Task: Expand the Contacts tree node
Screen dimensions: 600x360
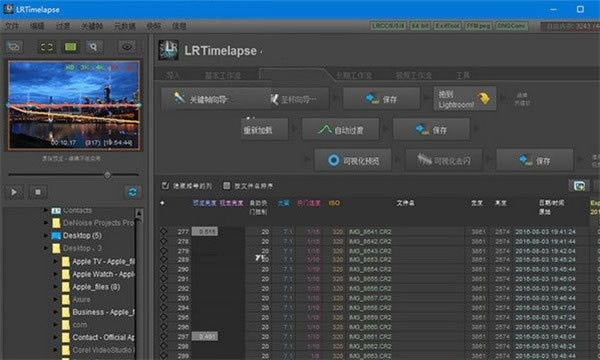Action: coord(46,210)
